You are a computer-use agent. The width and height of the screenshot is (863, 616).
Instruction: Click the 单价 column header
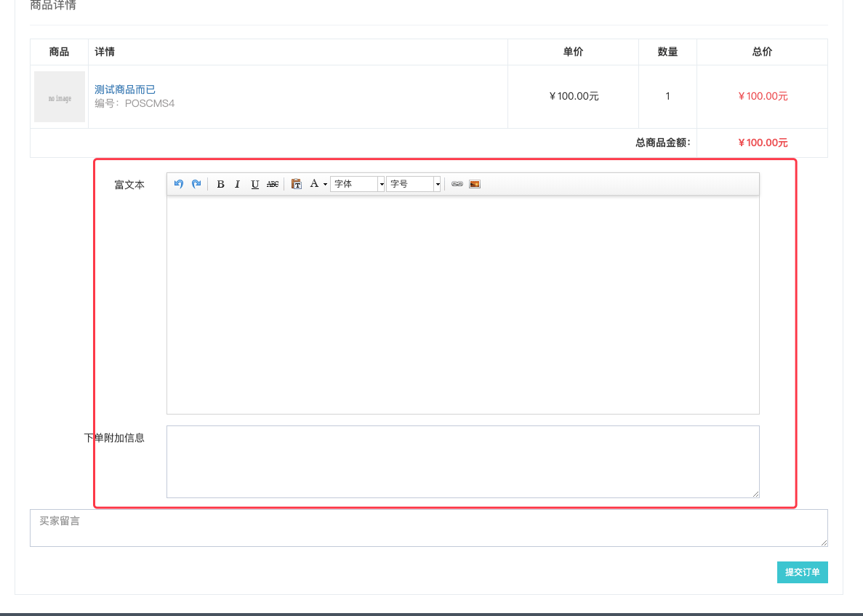click(573, 52)
